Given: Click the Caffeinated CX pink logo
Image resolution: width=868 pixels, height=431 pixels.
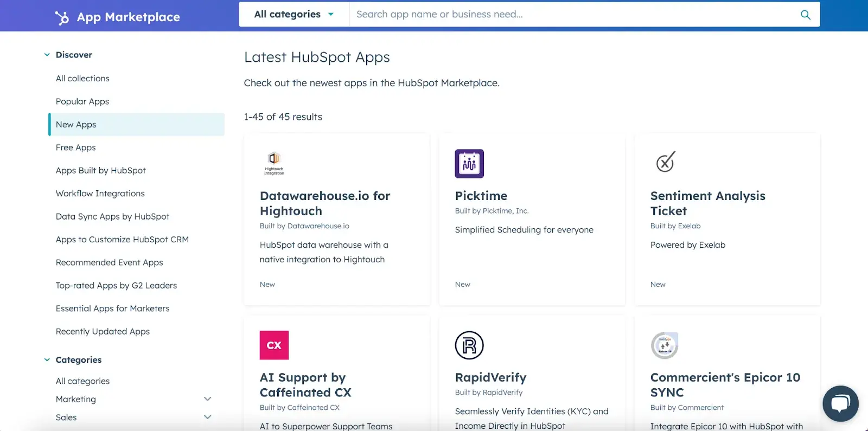Looking at the screenshot, I should [x=274, y=345].
